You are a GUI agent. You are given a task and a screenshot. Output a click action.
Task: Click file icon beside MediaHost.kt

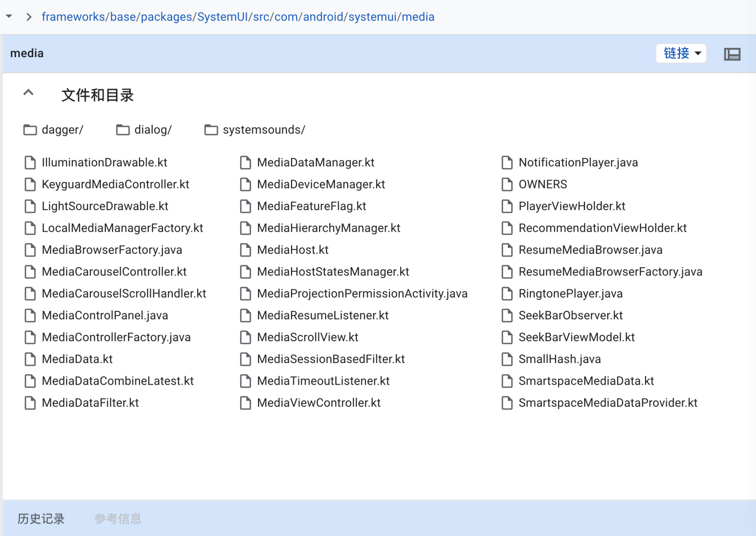pyautogui.click(x=245, y=250)
